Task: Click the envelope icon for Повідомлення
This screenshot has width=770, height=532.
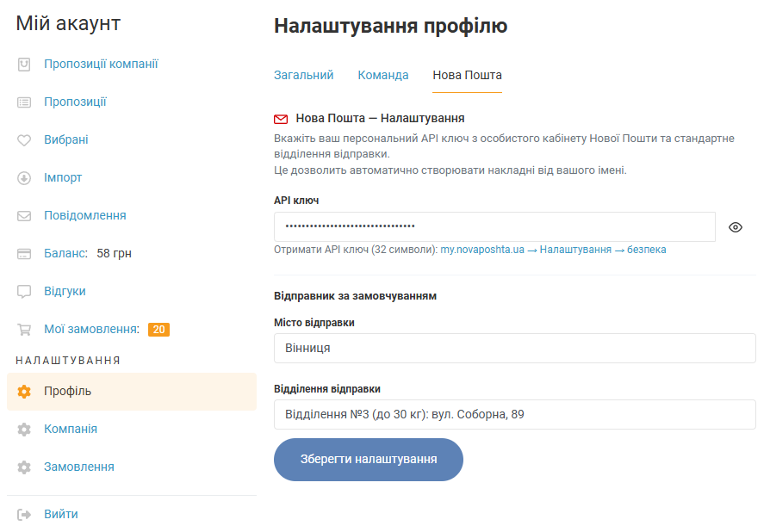Action: click(x=24, y=216)
